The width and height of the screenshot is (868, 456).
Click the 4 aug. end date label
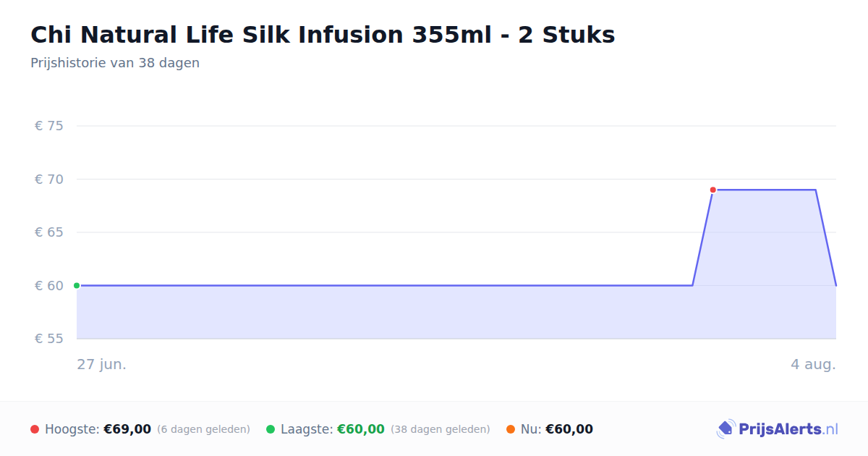pos(813,364)
